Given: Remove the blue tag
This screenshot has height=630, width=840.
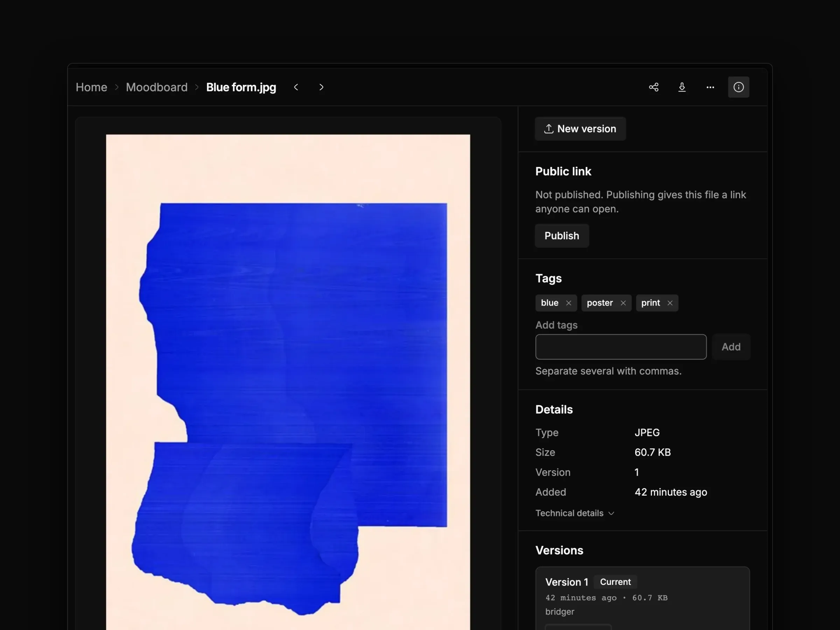Looking at the screenshot, I should tap(568, 303).
